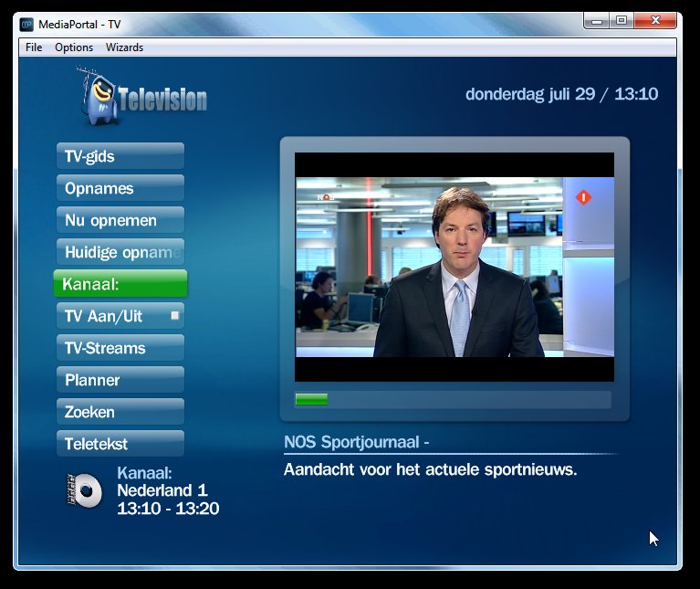Open Teletekst
Viewport: 700px width, 589px height.
click(x=120, y=444)
